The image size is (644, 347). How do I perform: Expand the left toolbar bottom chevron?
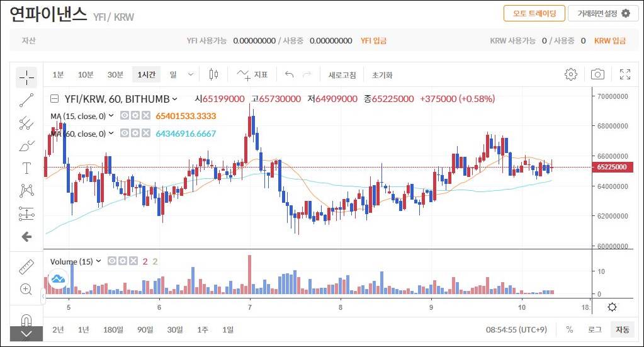click(26, 334)
